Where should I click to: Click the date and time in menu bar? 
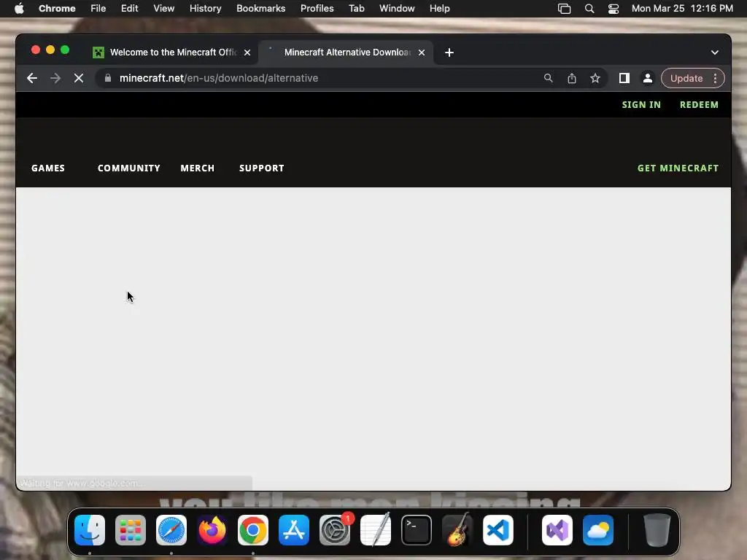682,9
